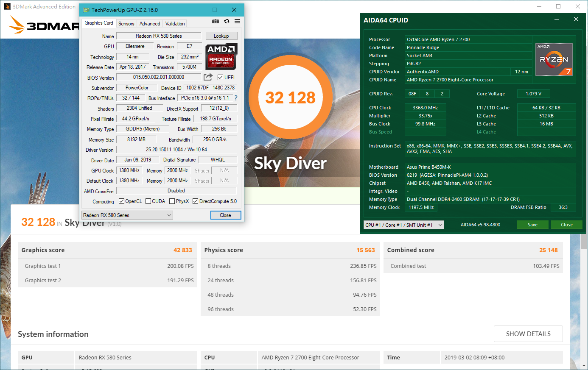Click the Close button in GPU-Z
The height and width of the screenshot is (370, 588).
coord(226,215)
